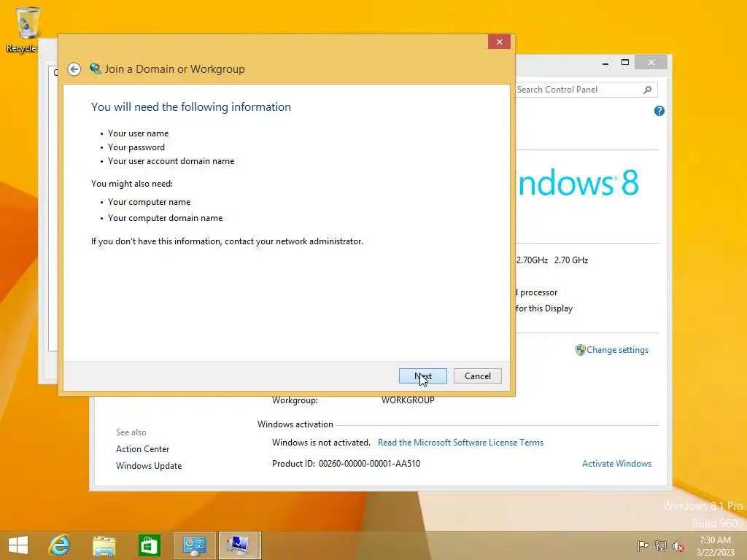The height and width of the screenshot is (560, 747).
Task: Launch Internet Explorer from taskbar
Action: coord(60,545)
